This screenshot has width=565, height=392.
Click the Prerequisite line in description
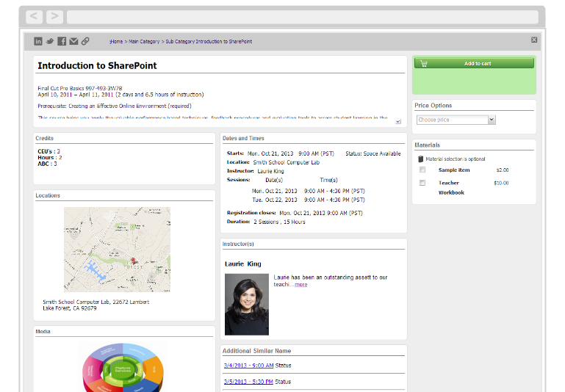click(115, 106)
